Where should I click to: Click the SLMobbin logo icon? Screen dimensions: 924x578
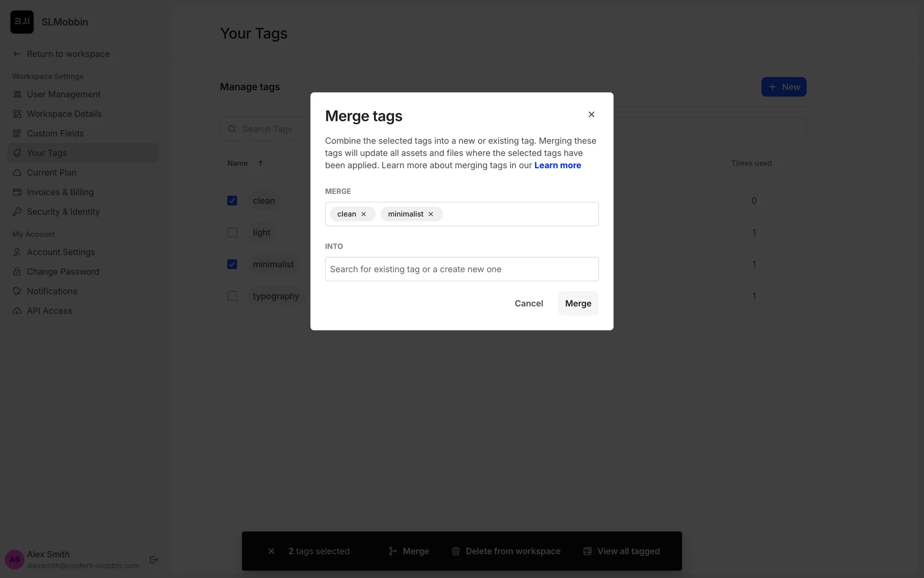(22, 22)
